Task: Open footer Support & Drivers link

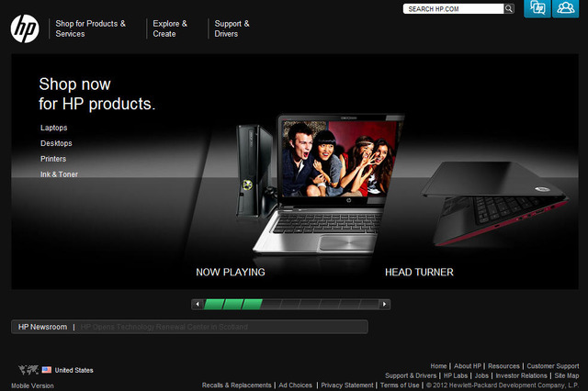Action: [411, 375]
